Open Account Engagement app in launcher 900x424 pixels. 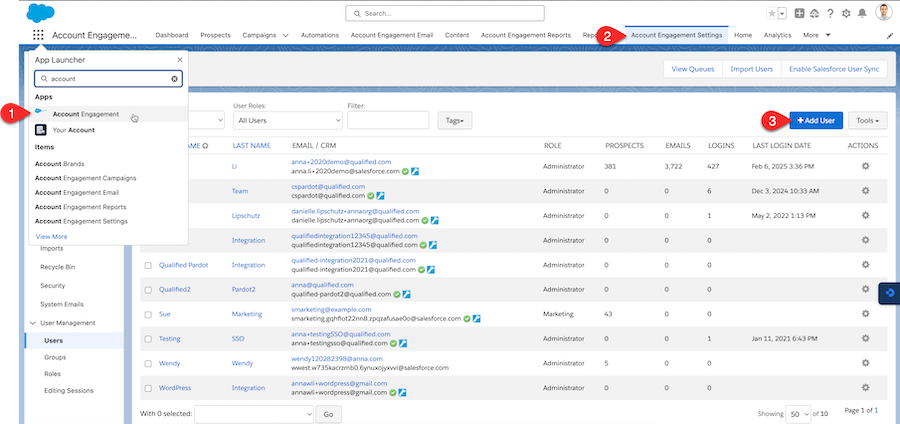[108, 114]
